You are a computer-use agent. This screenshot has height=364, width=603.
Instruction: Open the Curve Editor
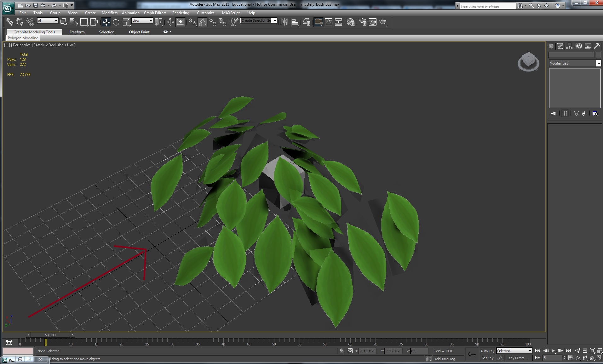click(x=329, y=22)
